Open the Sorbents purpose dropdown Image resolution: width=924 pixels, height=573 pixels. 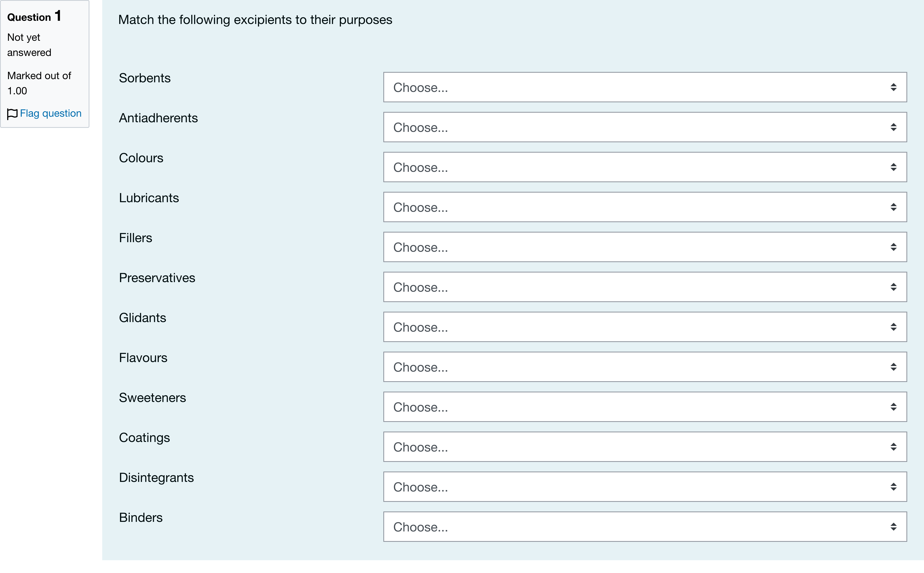tap(645, 87)
